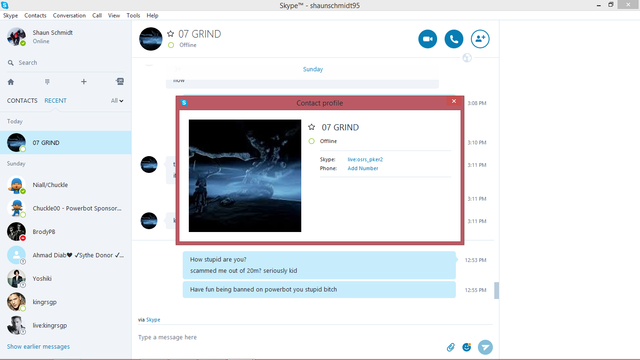Toggle favorite star in the conversation header

[x=171, y=34]
